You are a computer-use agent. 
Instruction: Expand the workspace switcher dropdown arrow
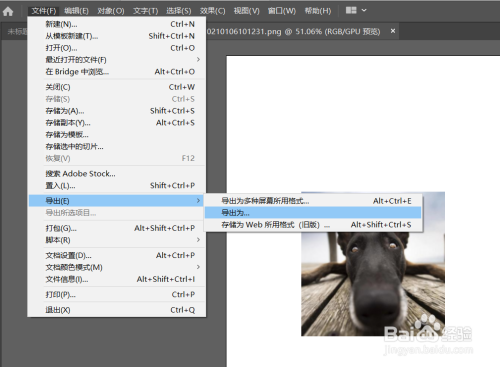coord(364,10)
